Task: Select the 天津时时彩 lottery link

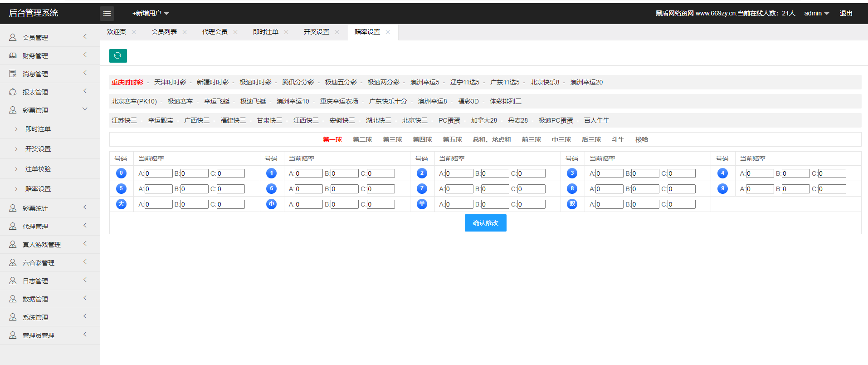Action: (170, 82)
